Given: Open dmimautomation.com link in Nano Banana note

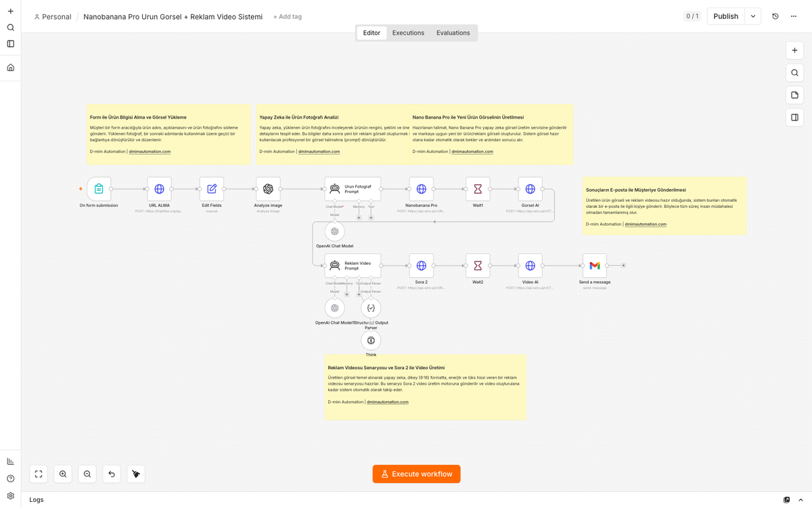Looking at the screenshot, I should [472, 152].
